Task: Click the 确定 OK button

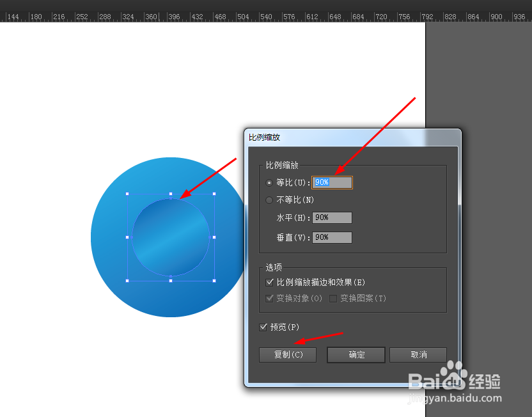Action: [x=356, y=355]
